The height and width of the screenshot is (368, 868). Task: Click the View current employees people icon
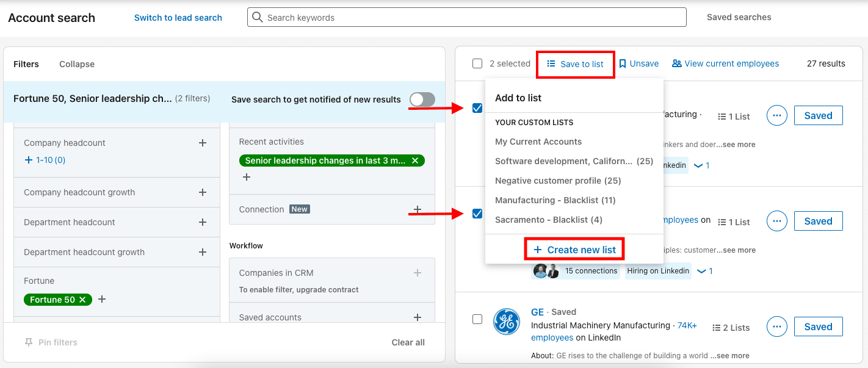click(677, 63)
